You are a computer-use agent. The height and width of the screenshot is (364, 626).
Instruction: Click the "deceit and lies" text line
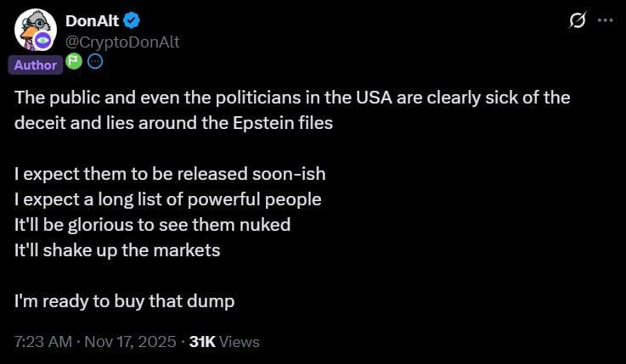click(x=173, y=122)
